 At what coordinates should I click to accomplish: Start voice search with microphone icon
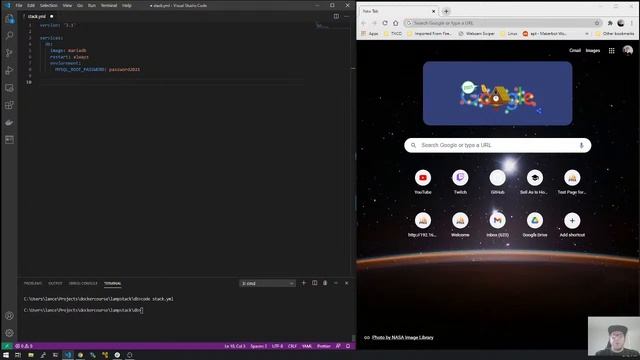[x=581, y=145]
